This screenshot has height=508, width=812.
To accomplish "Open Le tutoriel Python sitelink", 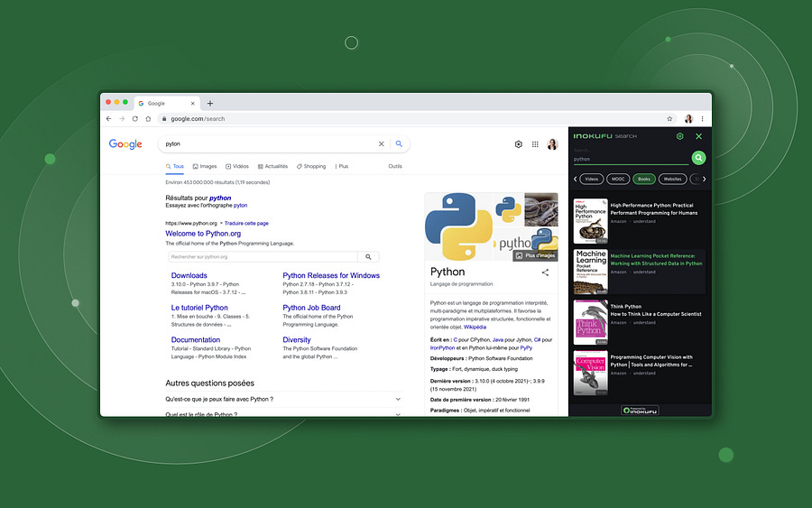I will click(x=199, y=308).
